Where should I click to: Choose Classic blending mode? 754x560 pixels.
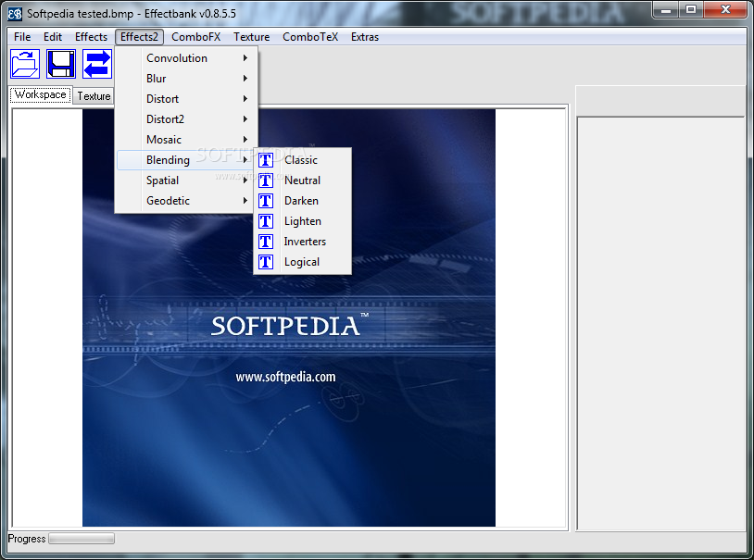[x=302, y=160]
